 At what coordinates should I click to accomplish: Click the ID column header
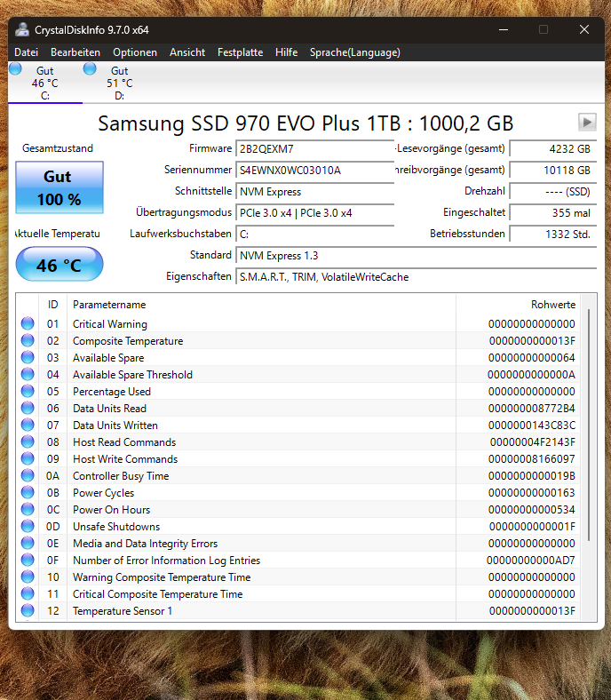coord(52,305)
